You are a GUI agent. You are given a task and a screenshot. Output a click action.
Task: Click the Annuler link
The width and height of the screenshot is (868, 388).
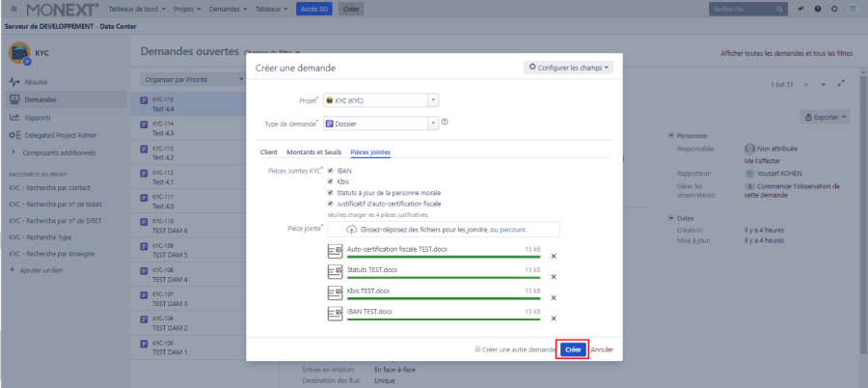click(602, 349)
